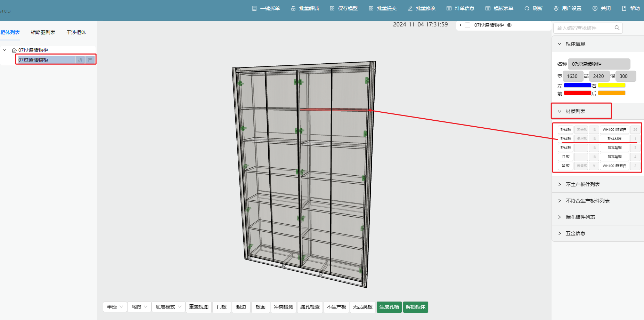Viewport: 644px width, 320px height.
Task: Click the 一键拆单 document icon
Action: (x=254, y=8)
